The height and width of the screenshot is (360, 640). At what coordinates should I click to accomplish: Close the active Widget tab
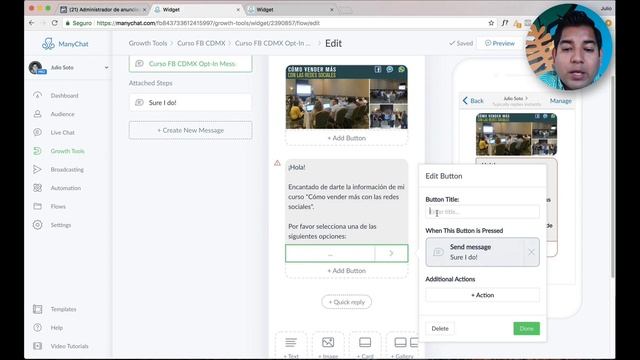coord(238,9)
